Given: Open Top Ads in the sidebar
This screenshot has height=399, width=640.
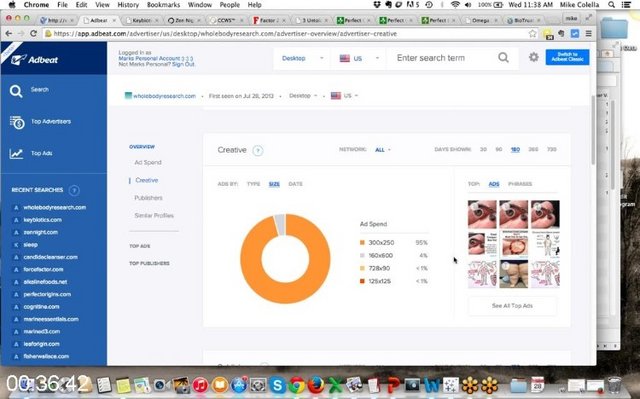Looking at the screenshot, I should pos(42,153).
